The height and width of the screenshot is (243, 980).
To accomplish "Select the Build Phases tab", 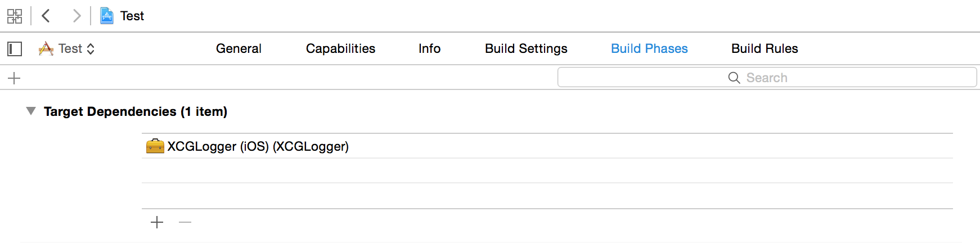I will [x=649, y=49].
